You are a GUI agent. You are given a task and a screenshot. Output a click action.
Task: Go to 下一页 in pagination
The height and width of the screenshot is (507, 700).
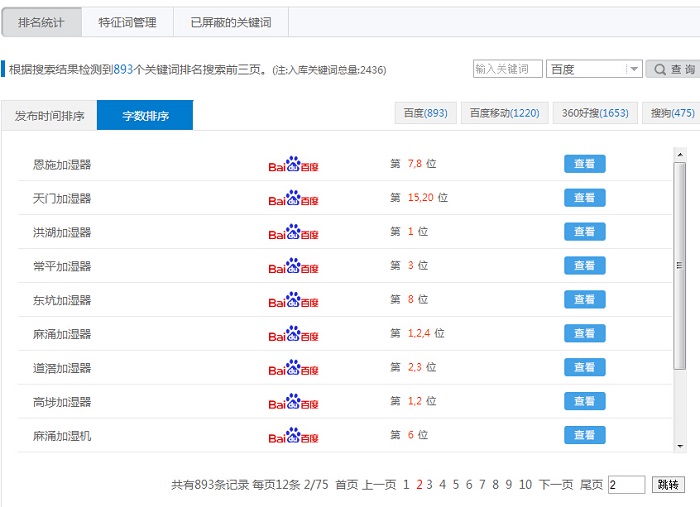point(556,485)
